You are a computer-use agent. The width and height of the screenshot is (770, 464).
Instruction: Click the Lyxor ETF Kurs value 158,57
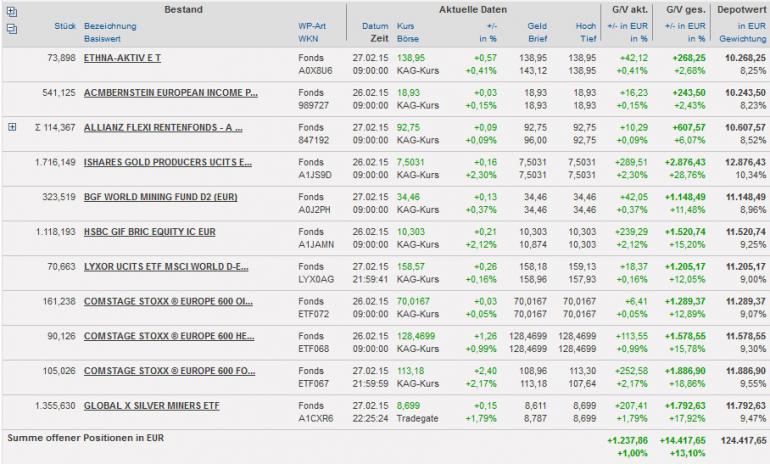point(411,268)
